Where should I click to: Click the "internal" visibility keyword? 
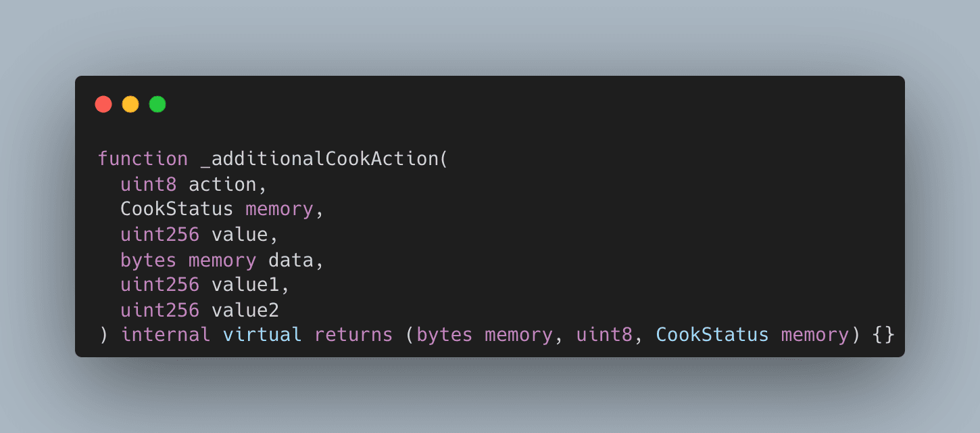pos(166,335)
